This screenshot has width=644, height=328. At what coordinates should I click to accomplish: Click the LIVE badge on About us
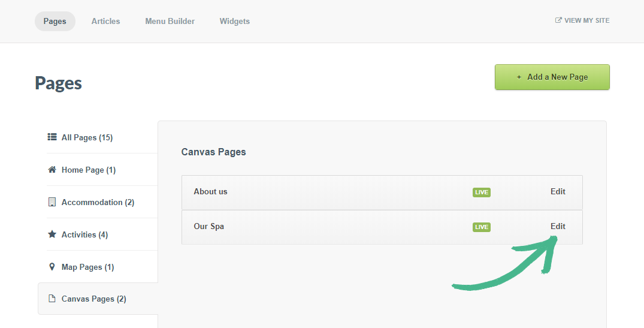(481, 192)
